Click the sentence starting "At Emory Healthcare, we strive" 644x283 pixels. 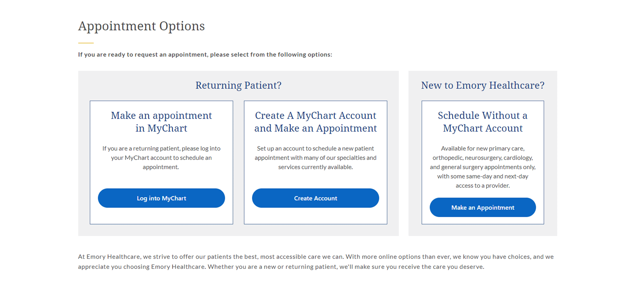(209, 257)
